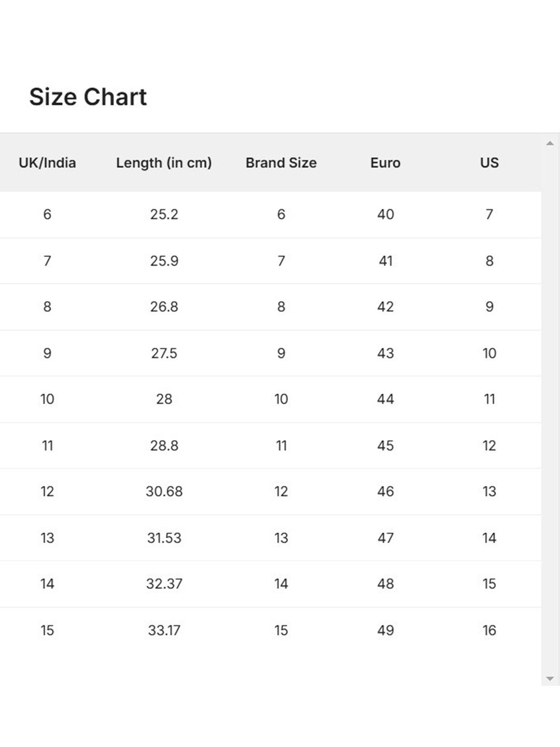560x747 pixels.
Task: Click the US column header
Action: 489,163
